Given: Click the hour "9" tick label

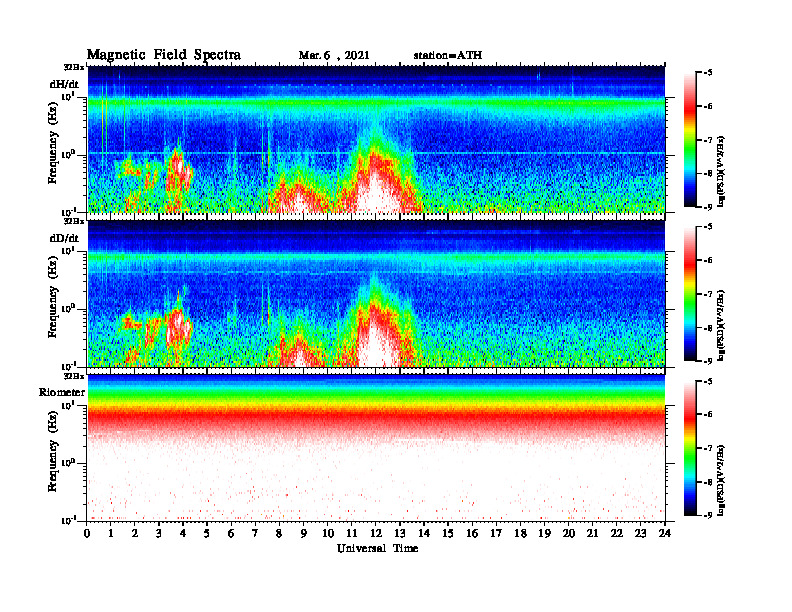Looking at the screenshot, I should pos(304,533).
